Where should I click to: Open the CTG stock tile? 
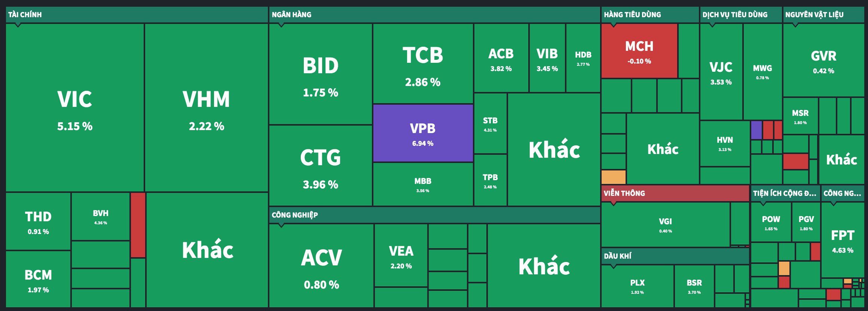320,165
